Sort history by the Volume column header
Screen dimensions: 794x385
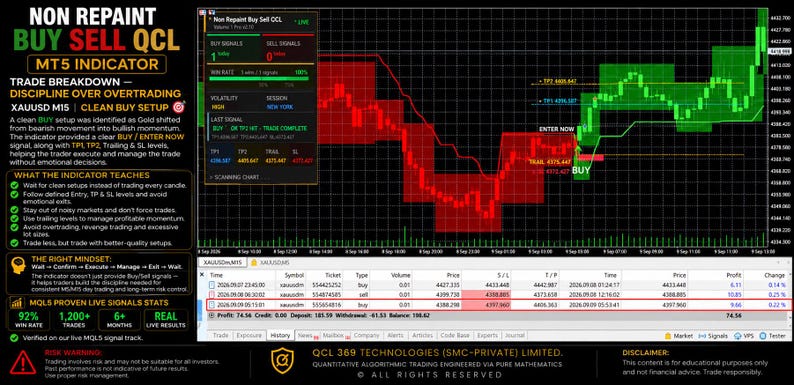(x=401, y=275)
